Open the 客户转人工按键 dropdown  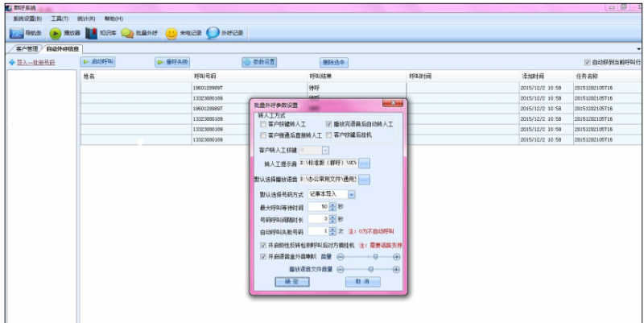point(324,150)
